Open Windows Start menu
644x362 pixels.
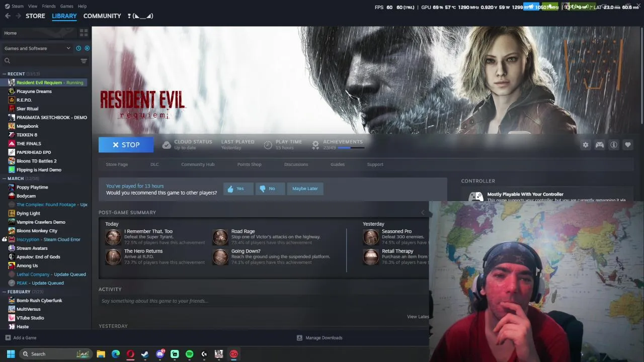pyautogui.click(x=11, y=354)
